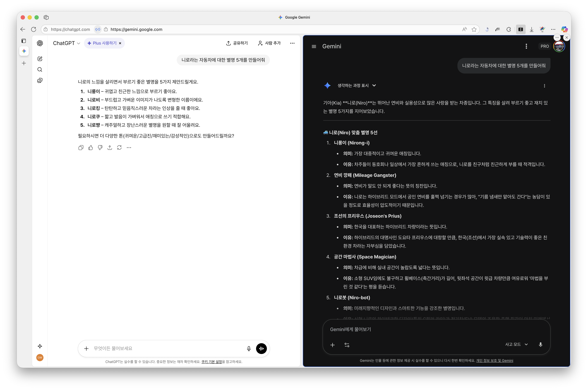Expand 생각하는 과정 표시 thinking section
The height and width of the screenshot is (390, 588).
tap(356, 85)
